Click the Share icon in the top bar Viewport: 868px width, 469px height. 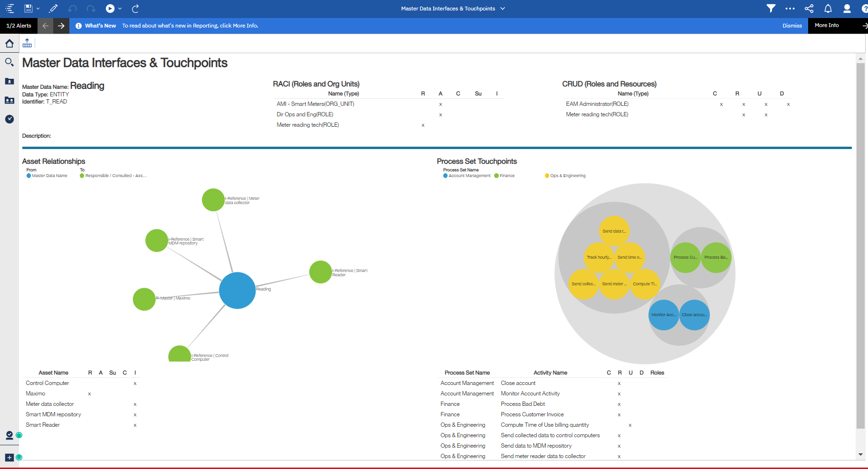(x=809, y=9)
